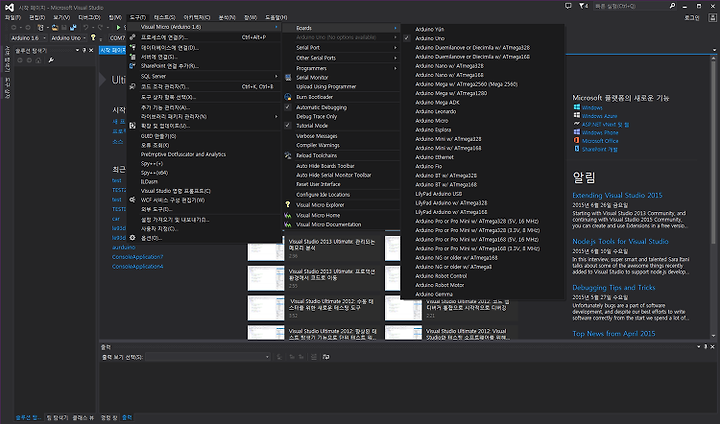The image size is (720, 424).
Task: Click the Save All toolbar icon
Action: click(73, 28)
